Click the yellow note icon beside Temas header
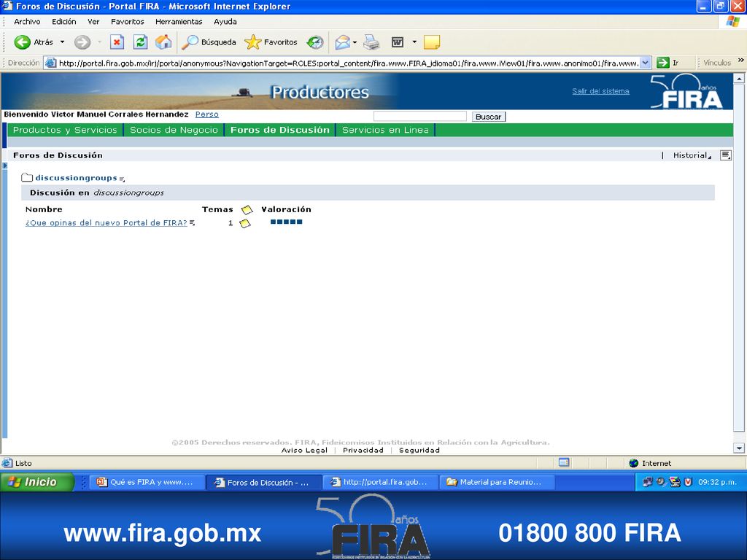This screenshot has width=747, height=560. click(247, 209)
